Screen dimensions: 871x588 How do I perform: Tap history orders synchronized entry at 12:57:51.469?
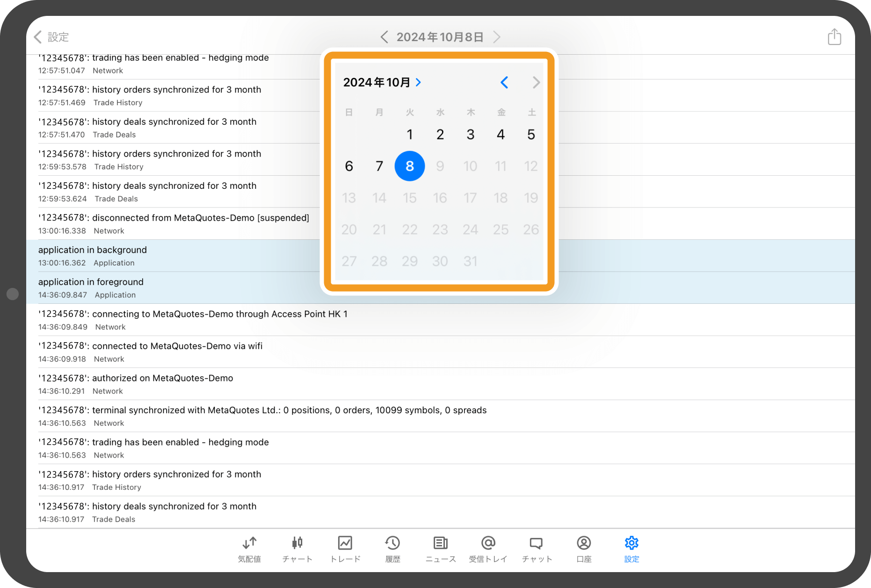pyautogui.click(x=441, y=95)
